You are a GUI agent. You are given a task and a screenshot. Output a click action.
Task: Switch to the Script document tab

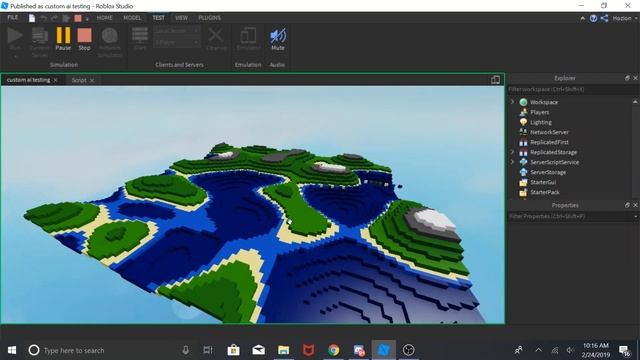point(79,80)
